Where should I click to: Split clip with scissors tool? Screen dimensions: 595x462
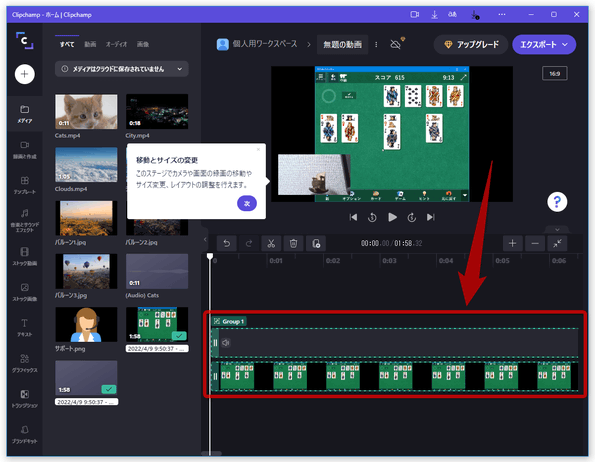point(271,244)
